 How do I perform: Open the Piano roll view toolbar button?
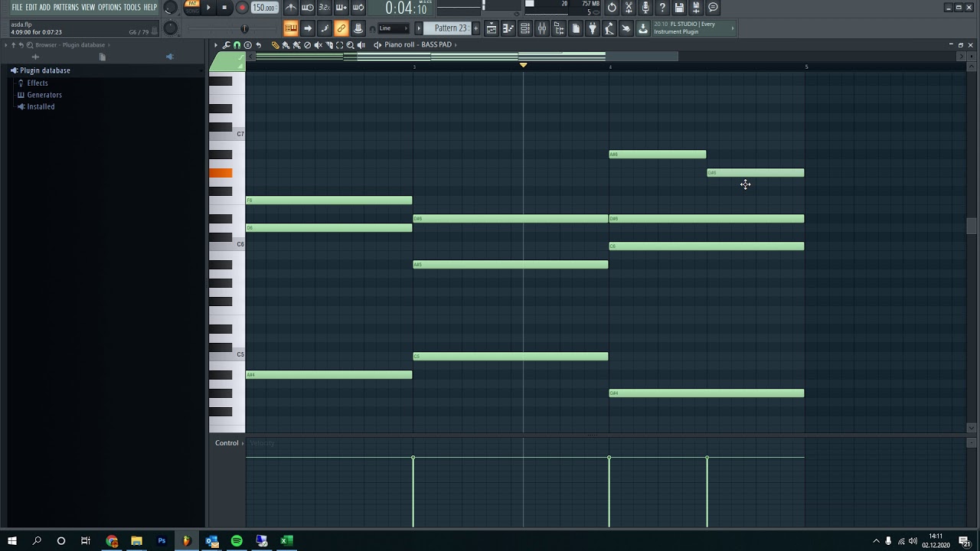point(508,28)
